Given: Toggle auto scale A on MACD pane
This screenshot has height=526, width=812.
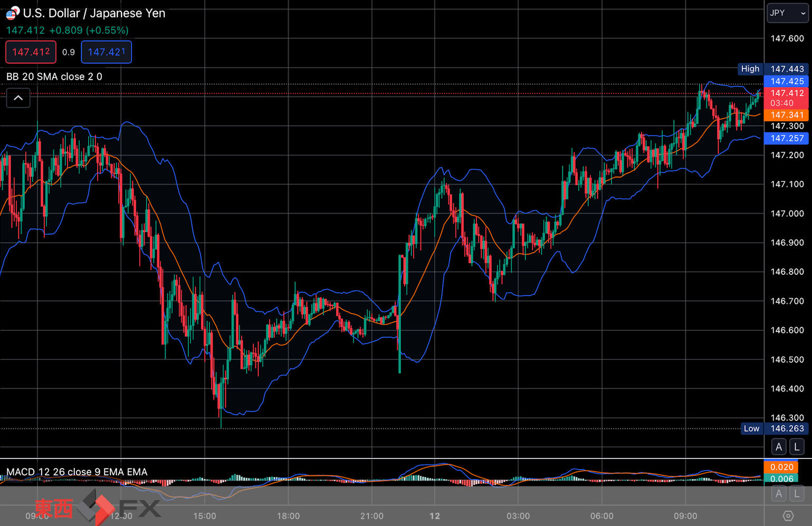Looking at the screenshot, I should (779, 494).
